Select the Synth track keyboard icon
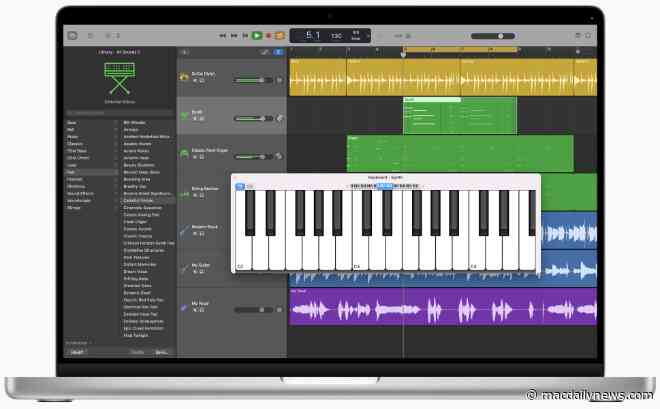The image size is (660, 409). click(x=184, y=115)
